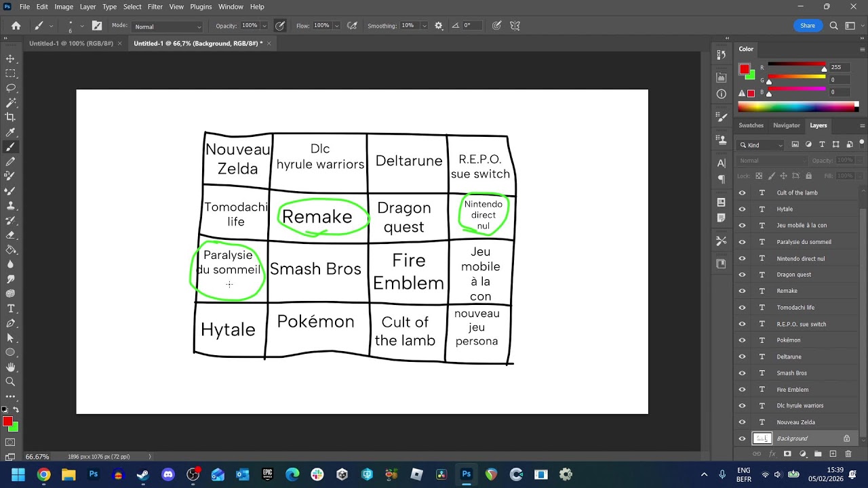This screenshot has height=488, width=868.
Task: Open the brush settings panel icon
Action: (97, 26)
